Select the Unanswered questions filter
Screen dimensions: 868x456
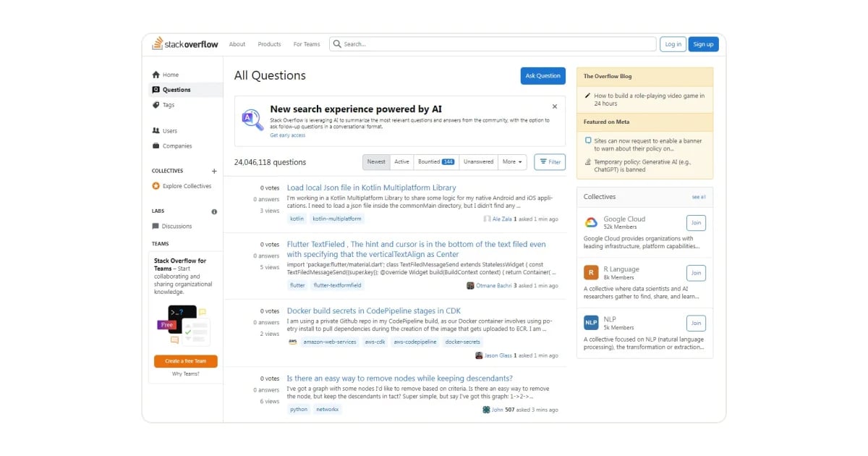[478, 161]
